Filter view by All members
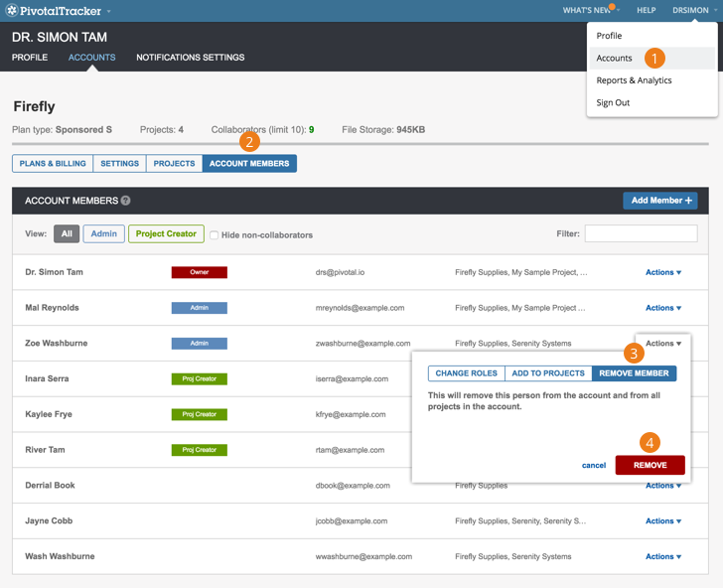 (67, 234)
